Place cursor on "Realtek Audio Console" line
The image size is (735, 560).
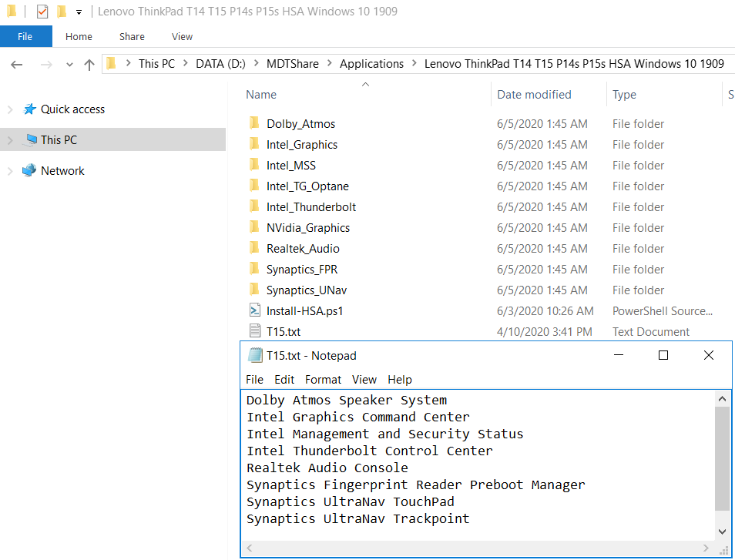pos(327,468)
